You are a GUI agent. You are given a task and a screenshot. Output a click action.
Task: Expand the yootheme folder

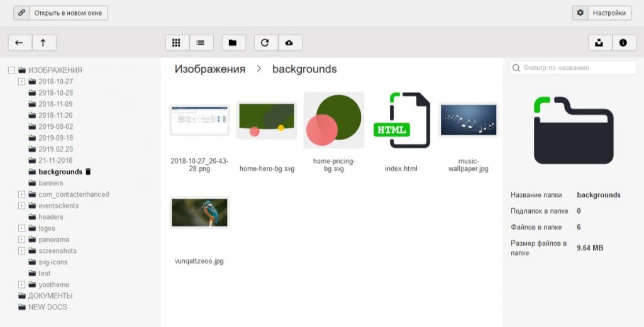point(22,284)
